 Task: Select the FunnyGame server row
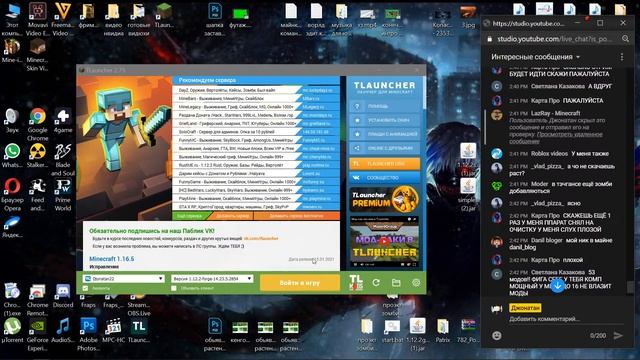tap(256, 182)
